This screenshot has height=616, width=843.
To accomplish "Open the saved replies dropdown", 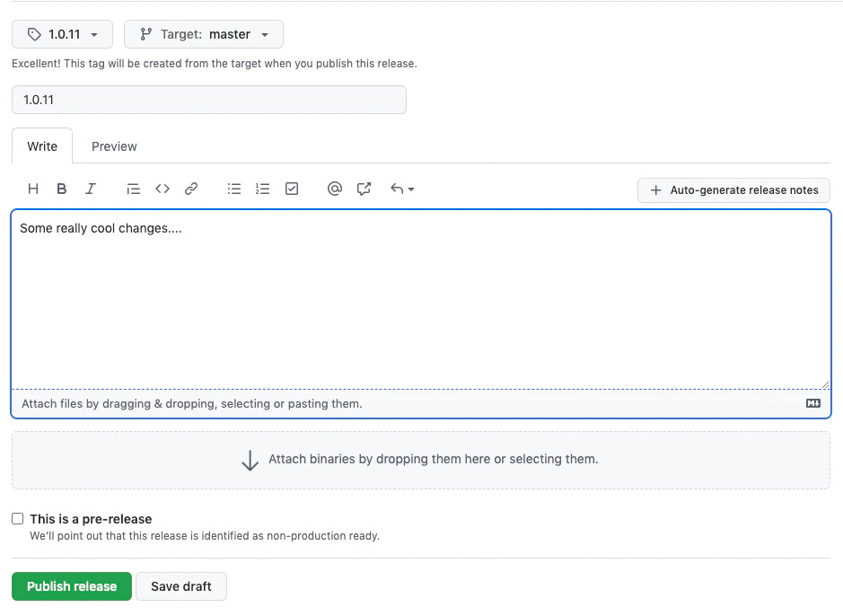I will pyautogui.click(x=401, y=189).
